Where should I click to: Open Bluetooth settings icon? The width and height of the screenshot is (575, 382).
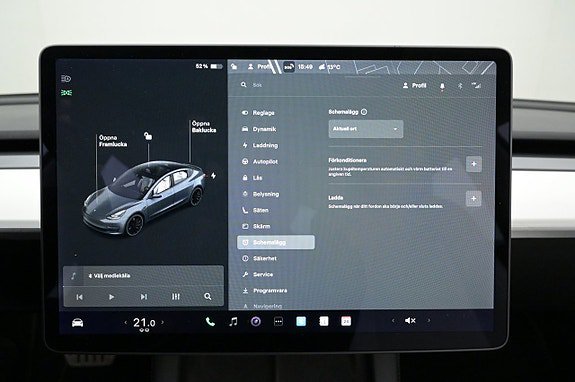(x=460, y=86)
